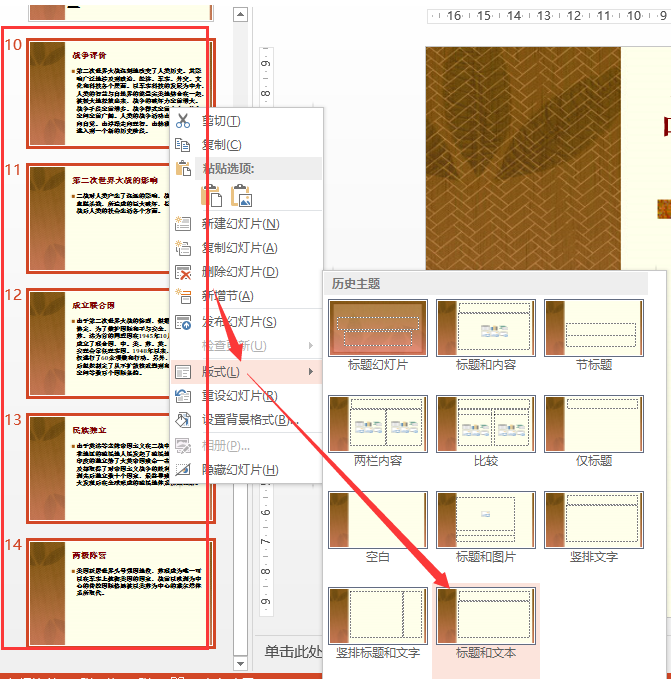Click the Delete Slide icon
671x679 pixels.
pos(183,272)
